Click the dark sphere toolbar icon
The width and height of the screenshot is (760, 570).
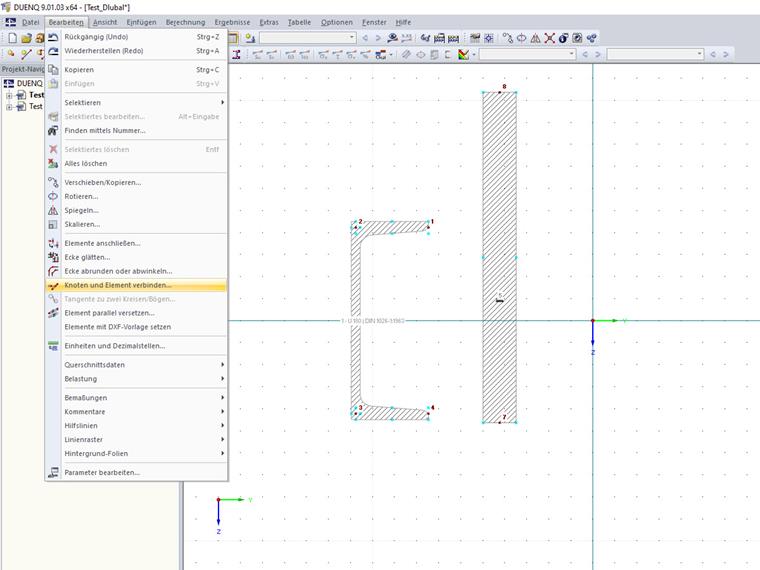pos(563,38)
